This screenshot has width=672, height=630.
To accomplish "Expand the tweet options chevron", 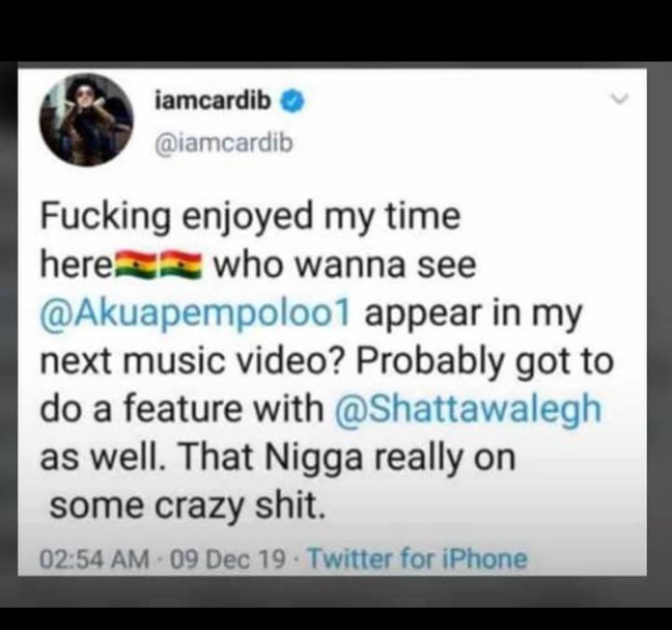I will click(x=619, y=99).
